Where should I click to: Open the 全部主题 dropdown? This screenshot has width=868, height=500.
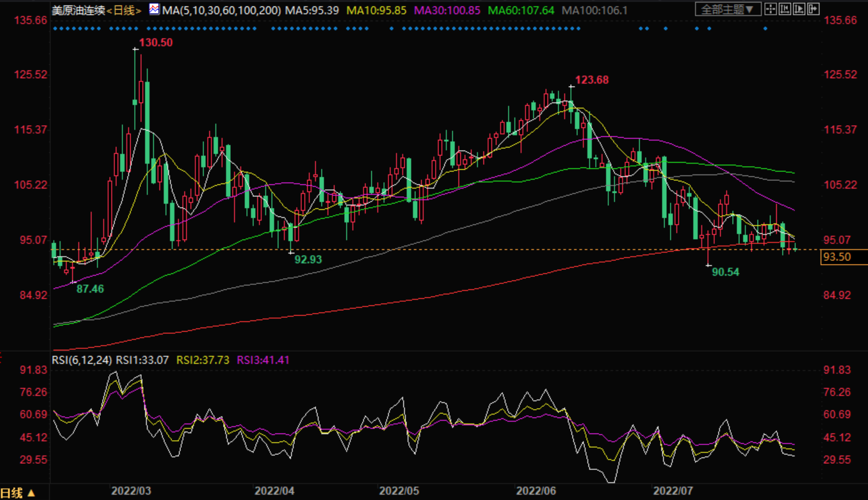click(x=727, y=9)
